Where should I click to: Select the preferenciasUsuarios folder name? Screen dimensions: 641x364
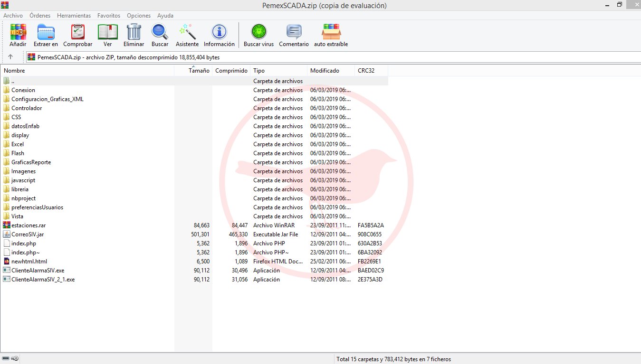[x=37, y=207]
